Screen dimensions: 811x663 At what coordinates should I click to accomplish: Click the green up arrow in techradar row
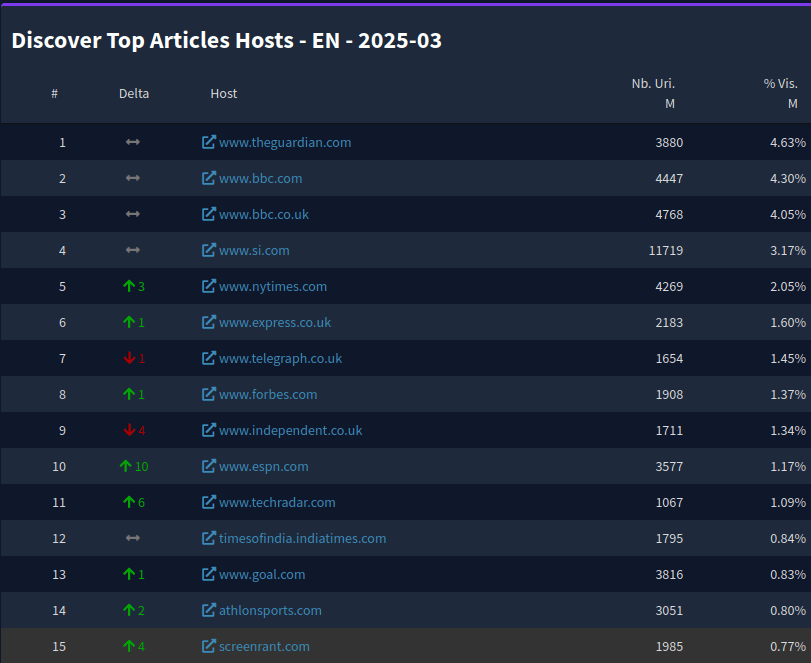click(x=129, y=502)
